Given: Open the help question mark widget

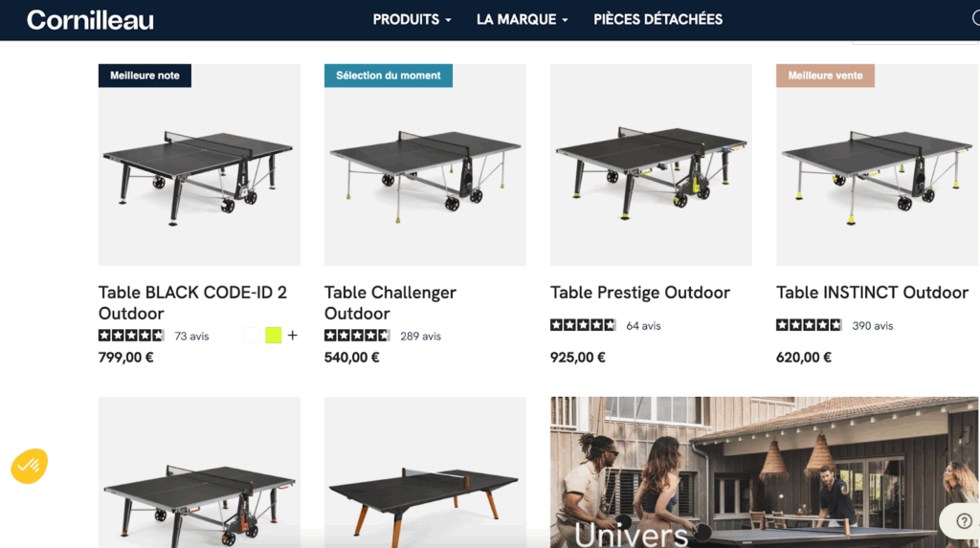Looking at the screenshot, I should 963,520.
